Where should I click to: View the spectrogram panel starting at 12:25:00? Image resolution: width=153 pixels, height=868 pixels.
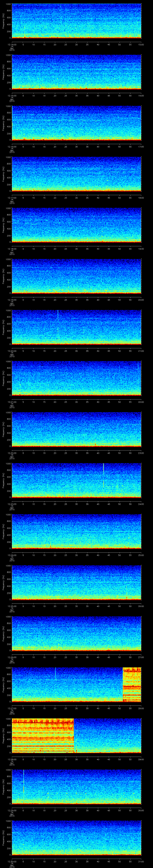[77, 583]
